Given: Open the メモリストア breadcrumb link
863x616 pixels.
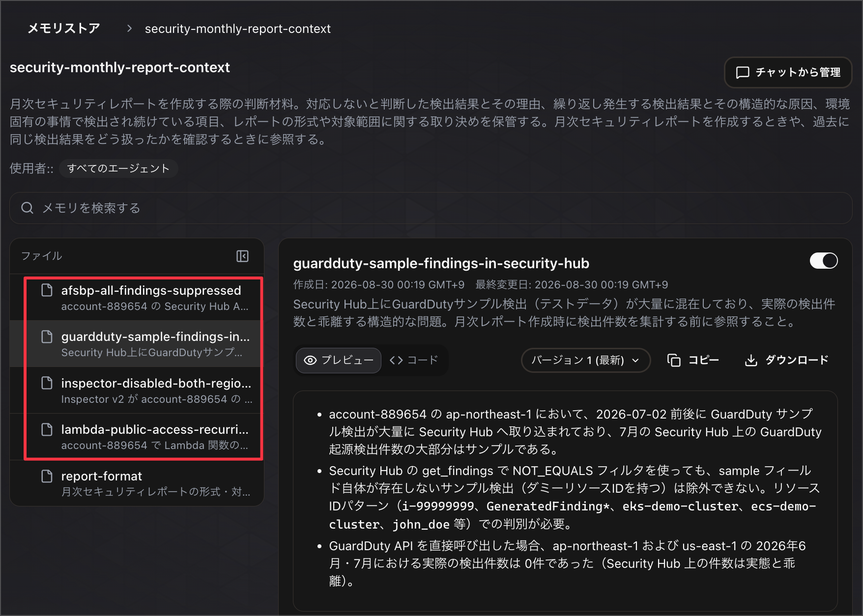Looking at the screenshot, I should [64, 28].
